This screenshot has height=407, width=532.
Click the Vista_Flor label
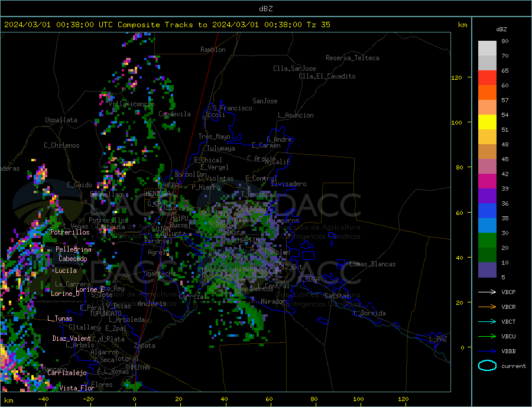pos(77,388)
